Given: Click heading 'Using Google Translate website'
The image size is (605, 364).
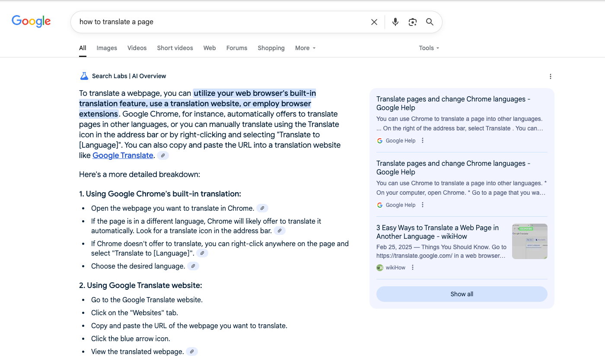Looking at the screenshot, I should coord(140,285).
